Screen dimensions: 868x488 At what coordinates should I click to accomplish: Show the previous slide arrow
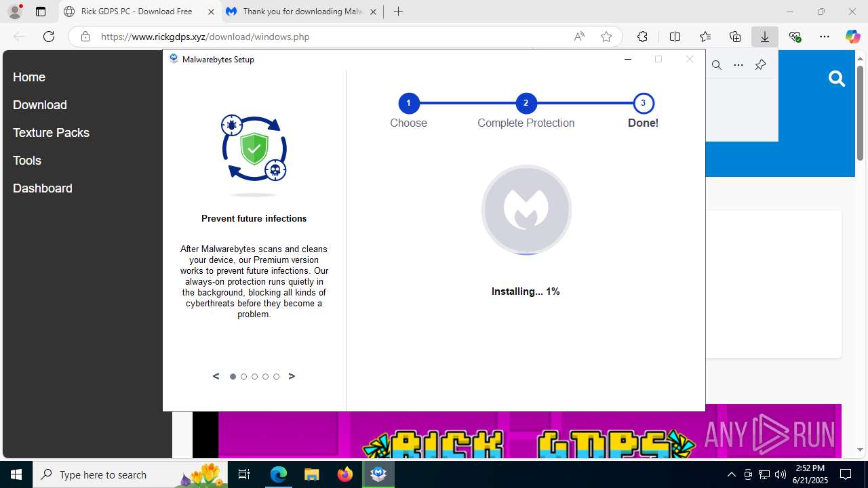[x=216, y=376]
